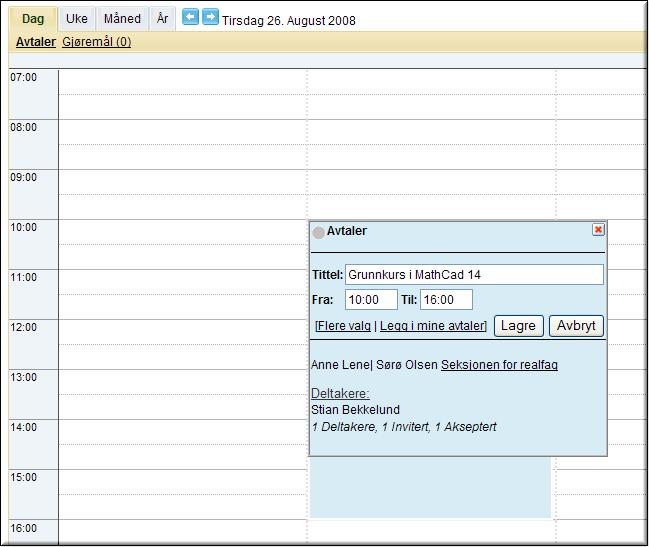
Task: Click the Til time field 16:00
Action: coord(446,300)
